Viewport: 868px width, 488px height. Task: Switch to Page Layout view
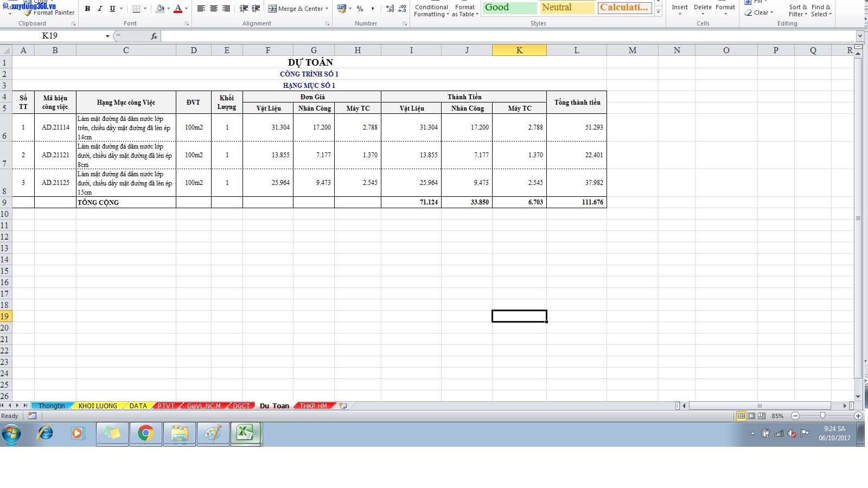pyautogui.click(x=751, y=416)
